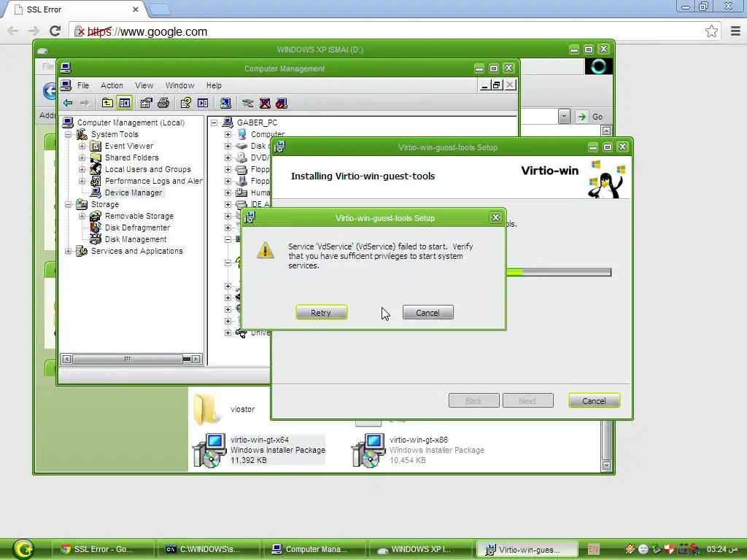Select the virtio-win-gt-x64 installer icon
This screenshot has width=747, height=560.
click(x=209, y=450)
